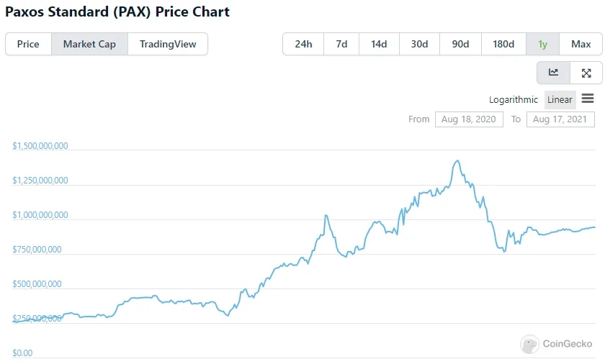605x364 pixels.
Task: Click the line chart view icon
Action: pos(553,73)
